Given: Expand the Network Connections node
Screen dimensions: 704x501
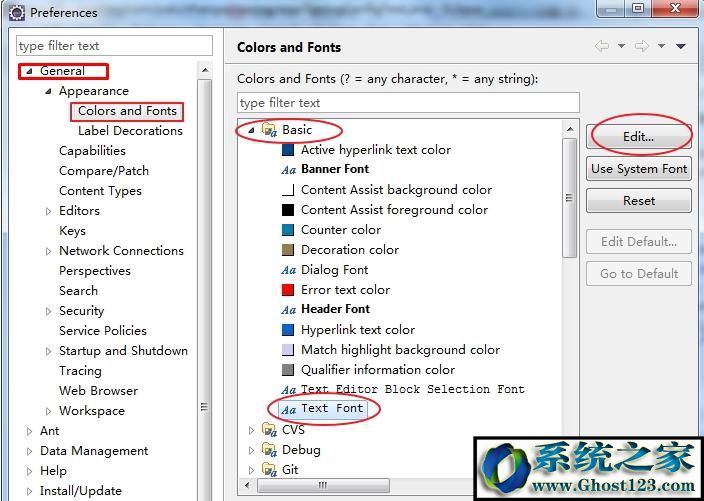Looking at the screenshot, I should tap(48, 251).
